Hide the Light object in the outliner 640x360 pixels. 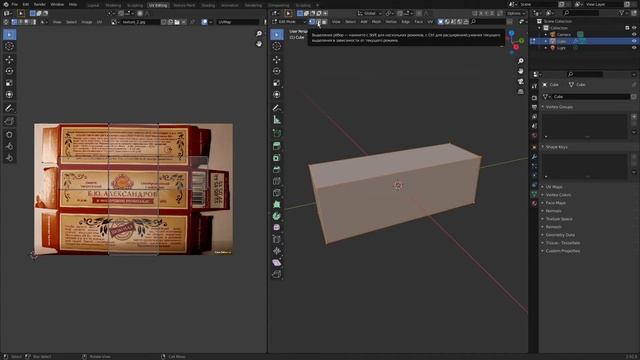(634, 48)
